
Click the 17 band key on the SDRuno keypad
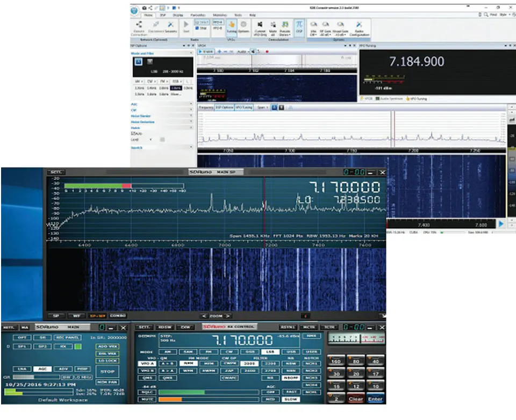(376, 373)
